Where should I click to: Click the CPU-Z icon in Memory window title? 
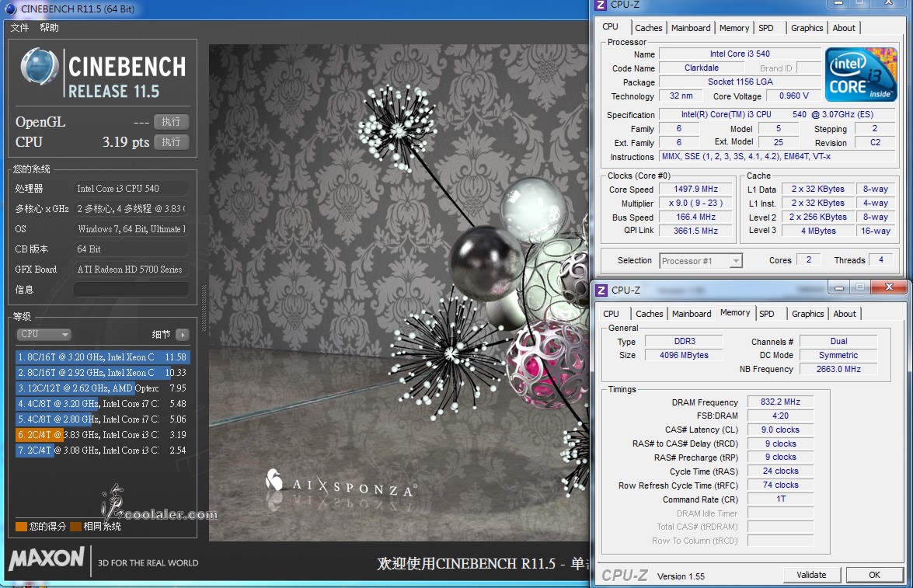tap(601, 290)
